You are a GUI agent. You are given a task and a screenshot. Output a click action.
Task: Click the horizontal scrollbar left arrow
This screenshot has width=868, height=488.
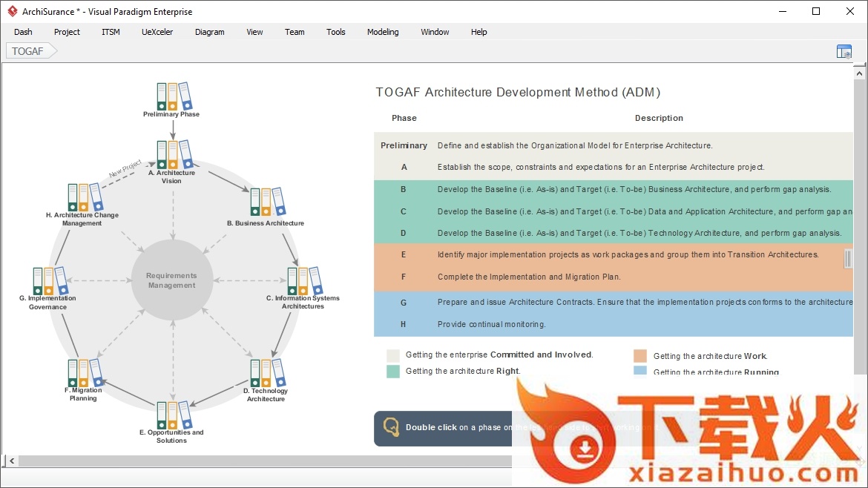point(12,461)
